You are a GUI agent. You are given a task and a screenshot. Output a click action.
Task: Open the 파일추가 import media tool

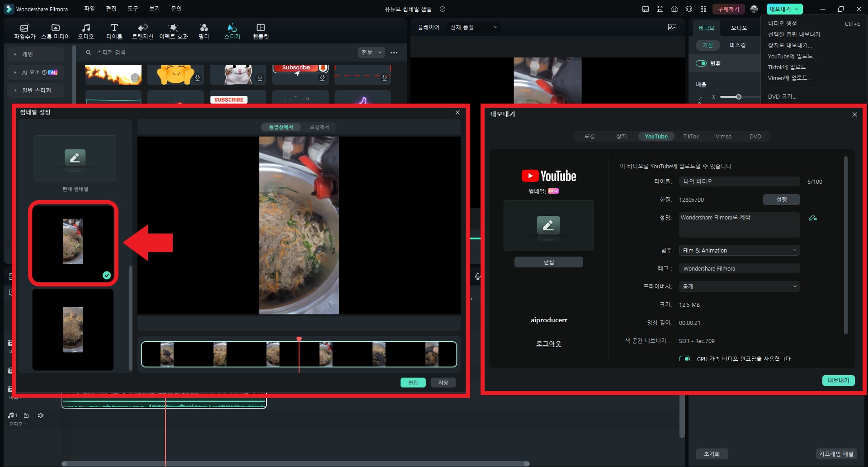click(24, 32)
